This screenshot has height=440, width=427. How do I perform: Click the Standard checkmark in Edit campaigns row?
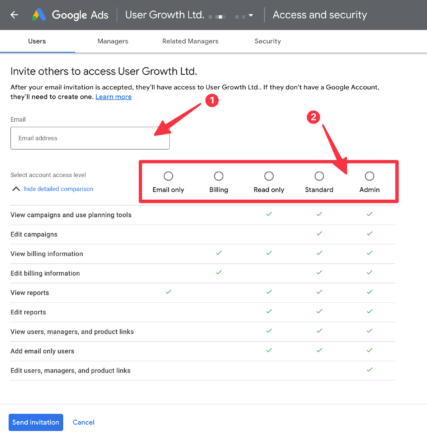(x=319, y=233)
